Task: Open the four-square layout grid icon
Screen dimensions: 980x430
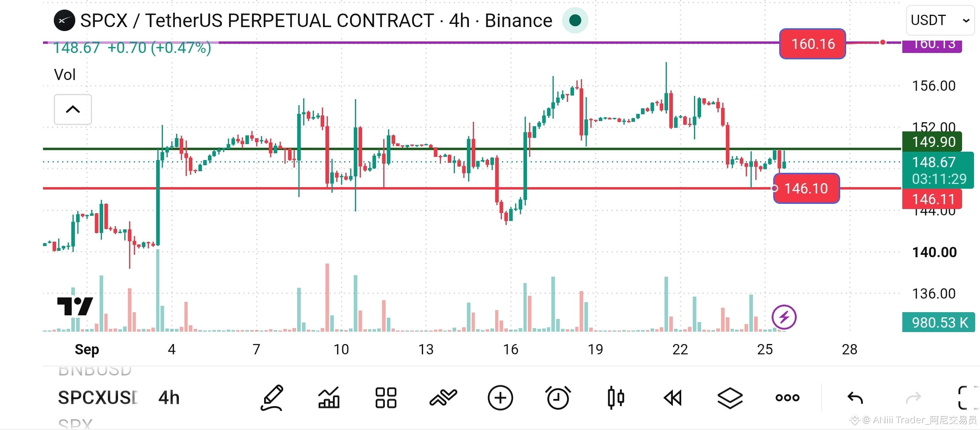Action: click(x=386, y=397)
